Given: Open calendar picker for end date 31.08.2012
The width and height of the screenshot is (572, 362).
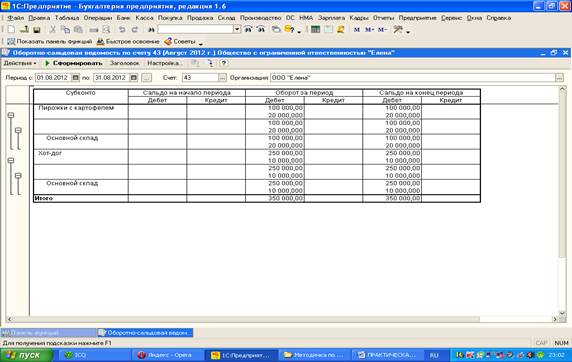Looking at the screenshot, I should 134,78.
